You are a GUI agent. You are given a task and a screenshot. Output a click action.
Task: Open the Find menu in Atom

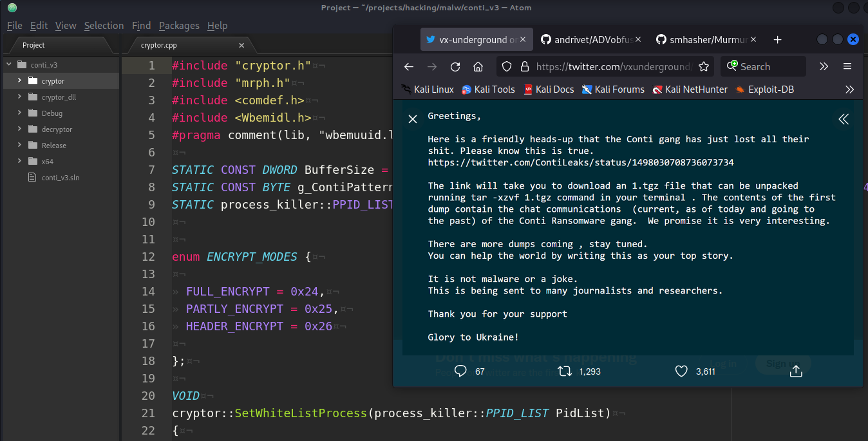[x=141, y=26]
